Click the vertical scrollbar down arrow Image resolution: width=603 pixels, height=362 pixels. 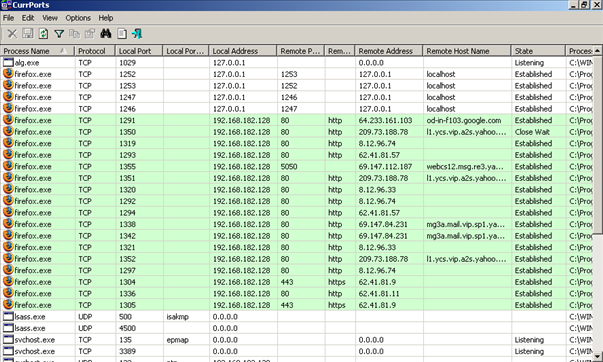(597, 356)
